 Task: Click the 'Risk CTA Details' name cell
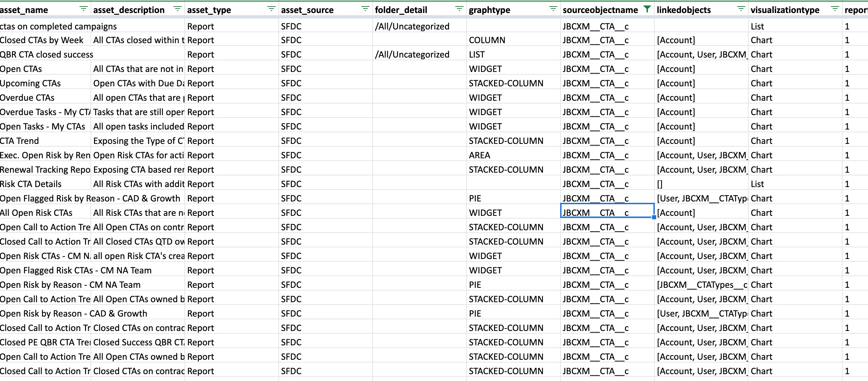tap(31, 184)
